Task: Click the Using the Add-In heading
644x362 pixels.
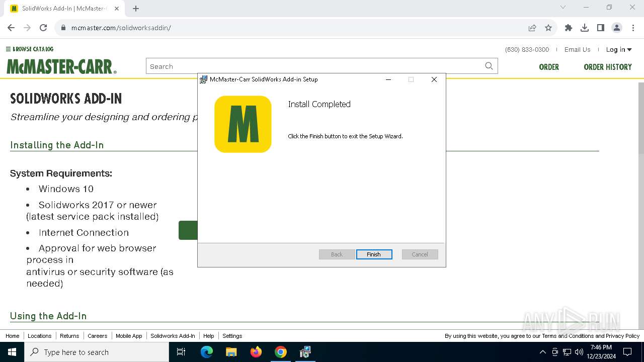Action: coord(48,316)
